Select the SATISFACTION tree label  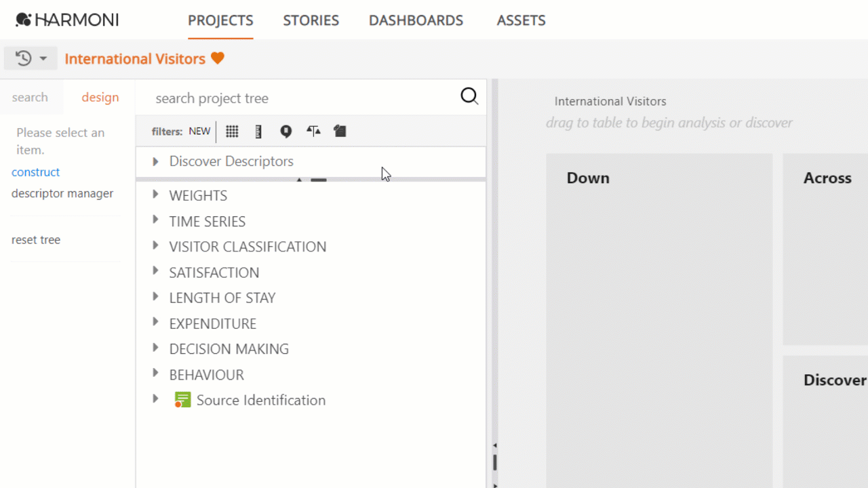coord(214,272)
